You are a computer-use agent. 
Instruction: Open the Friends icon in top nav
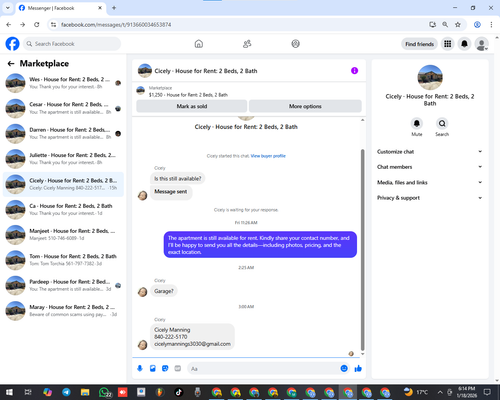click(x=247, y=44)
